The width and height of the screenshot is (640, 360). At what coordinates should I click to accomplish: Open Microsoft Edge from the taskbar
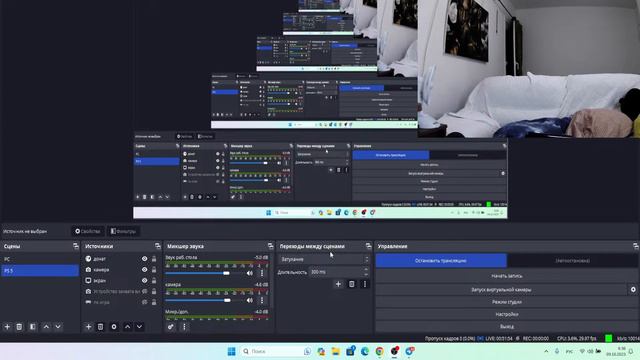coord(365,351)
